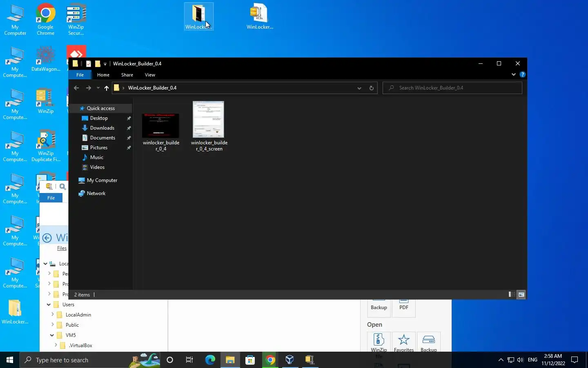
Task: Open WinZip Secur... desktop shortcut
Action: tap(76, 20)
